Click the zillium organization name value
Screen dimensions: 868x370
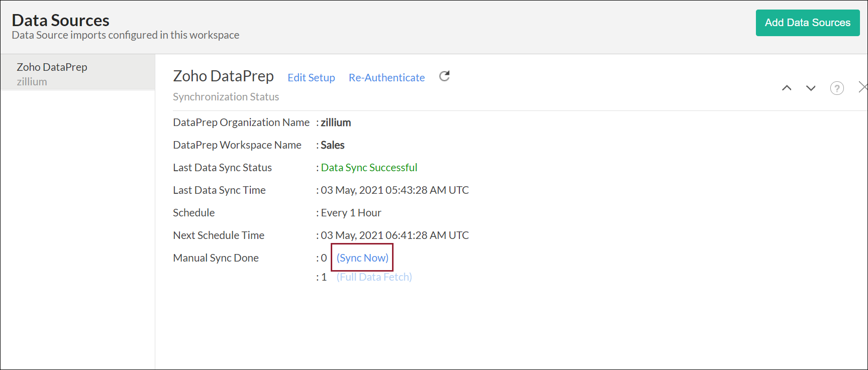336,122
